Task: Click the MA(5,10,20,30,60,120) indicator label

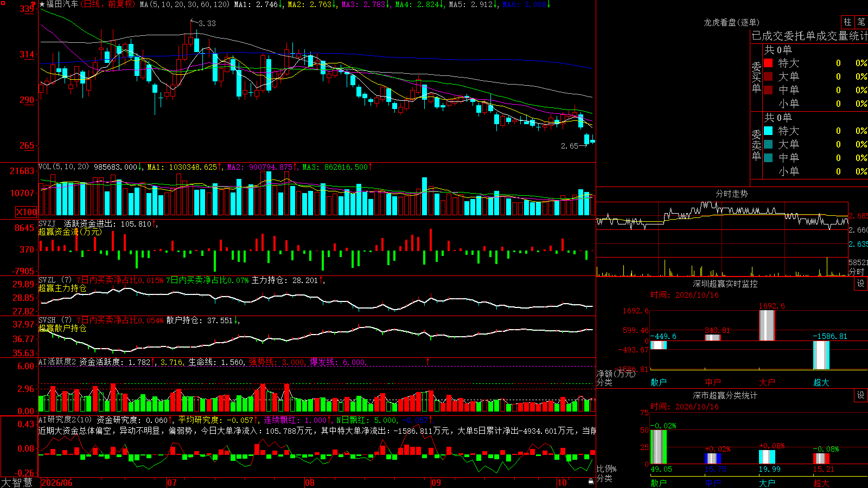Action: click(184, 4)
